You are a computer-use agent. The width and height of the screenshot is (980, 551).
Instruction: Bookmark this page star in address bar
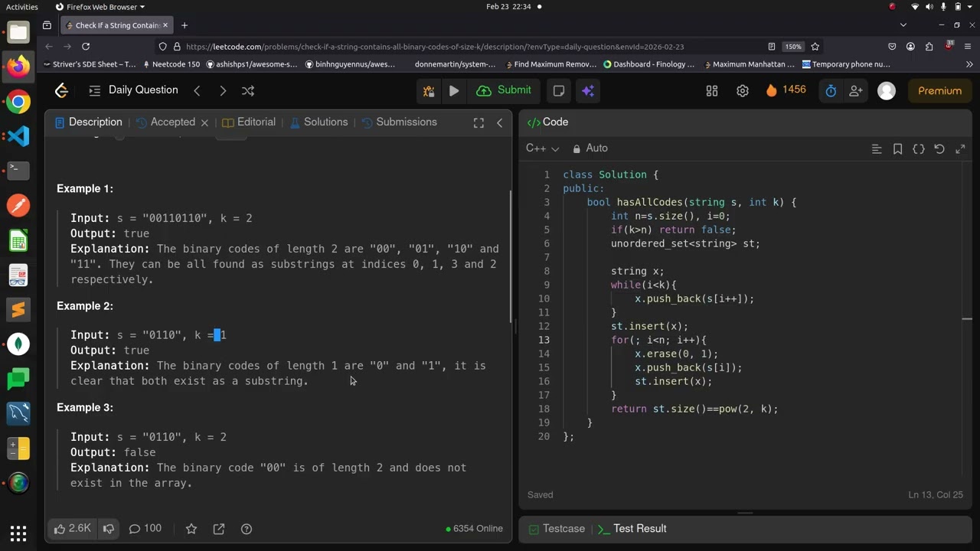pyautogui.click(x=815, y=47)
